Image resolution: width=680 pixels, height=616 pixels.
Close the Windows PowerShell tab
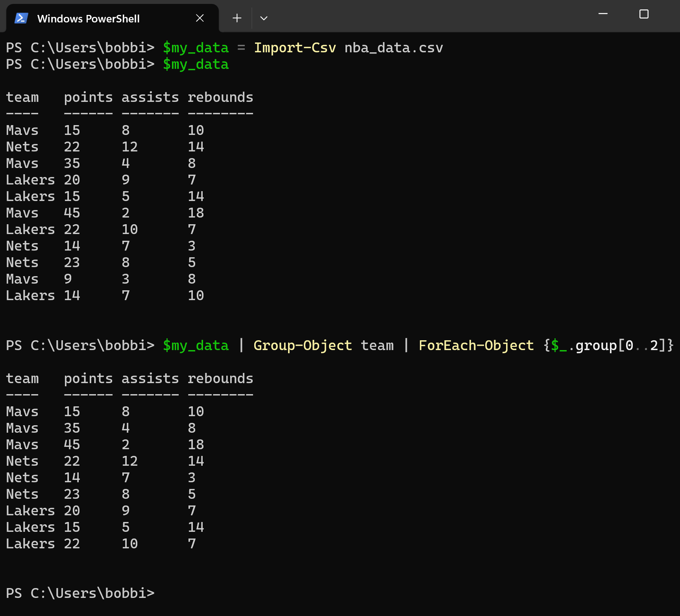[x=200, y=18]
